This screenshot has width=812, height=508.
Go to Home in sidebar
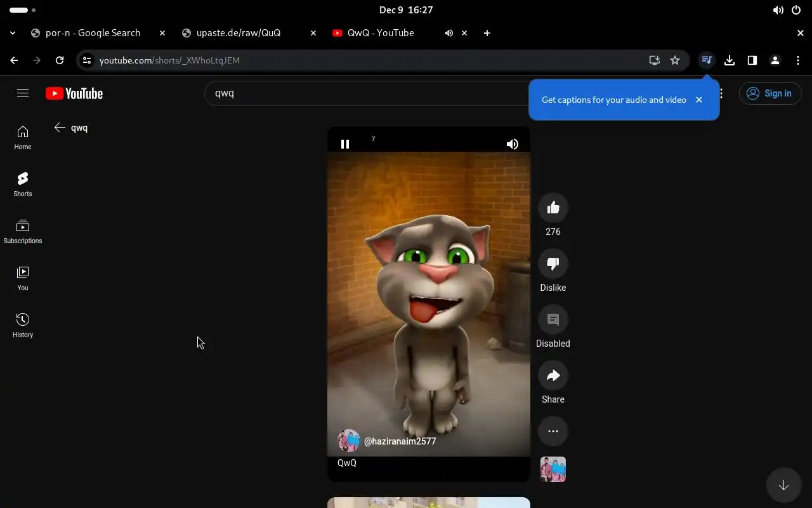click(x=23, y=138)
